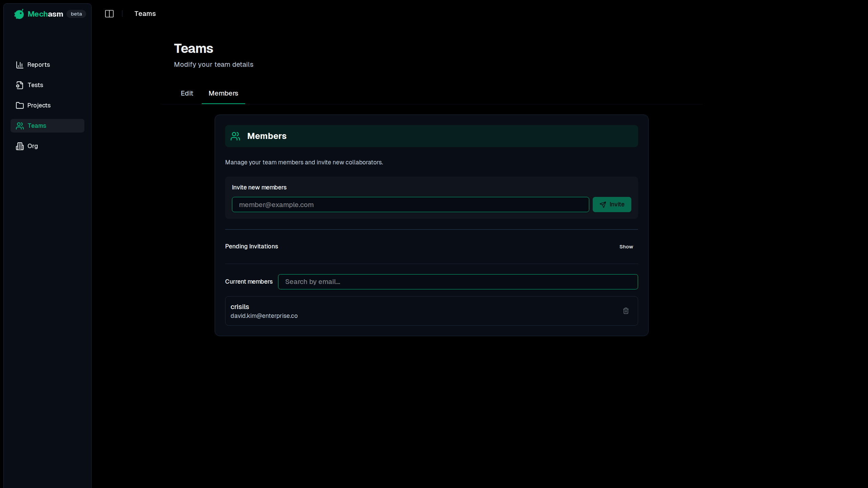
Task: Go to Projects in the sidebar
Action: click(39, 105)
